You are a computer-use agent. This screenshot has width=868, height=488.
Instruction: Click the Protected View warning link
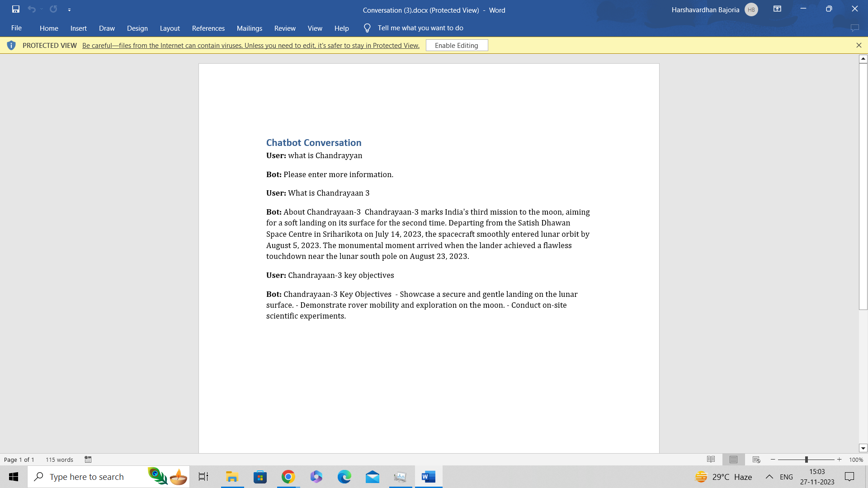250,45
